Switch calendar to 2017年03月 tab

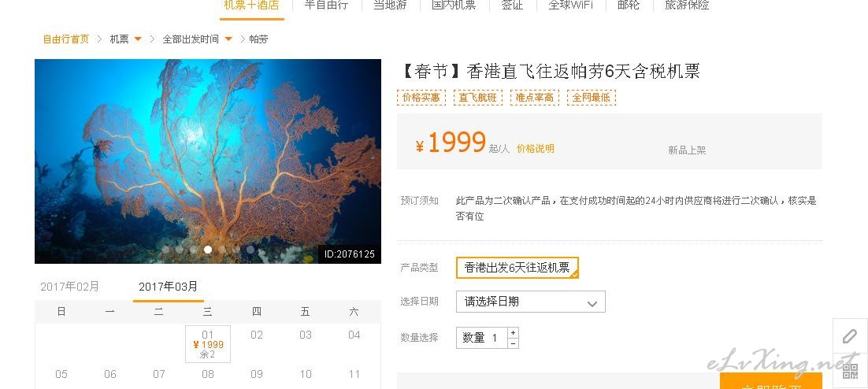pos(169,287)
